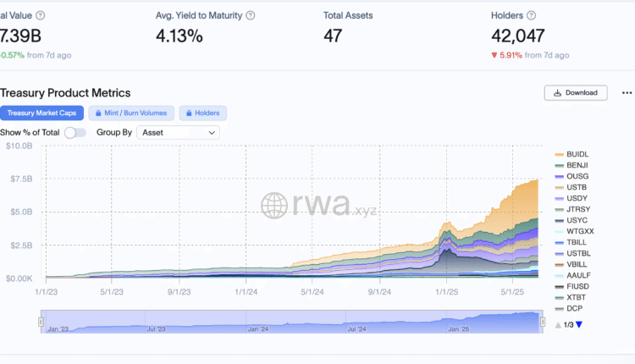Click the left handle of the date range slider

click(41, 321)
